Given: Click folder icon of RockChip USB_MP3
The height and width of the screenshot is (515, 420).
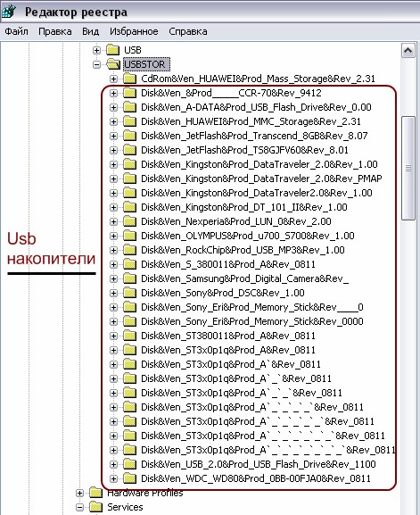Looking at the screenshot, I should point(130,250).
